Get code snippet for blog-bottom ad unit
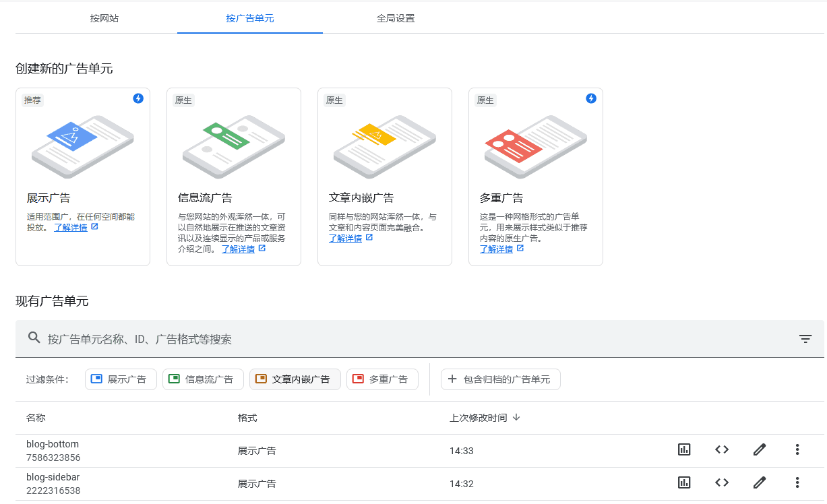 tap(721, 449)
